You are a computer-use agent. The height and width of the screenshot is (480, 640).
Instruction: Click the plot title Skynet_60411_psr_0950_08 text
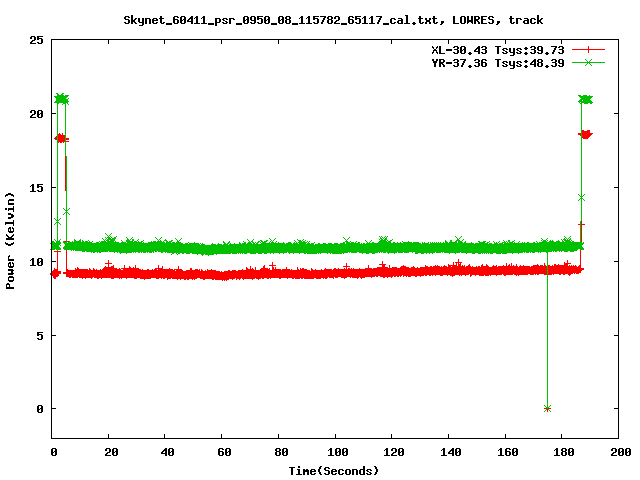pos(333,20)
